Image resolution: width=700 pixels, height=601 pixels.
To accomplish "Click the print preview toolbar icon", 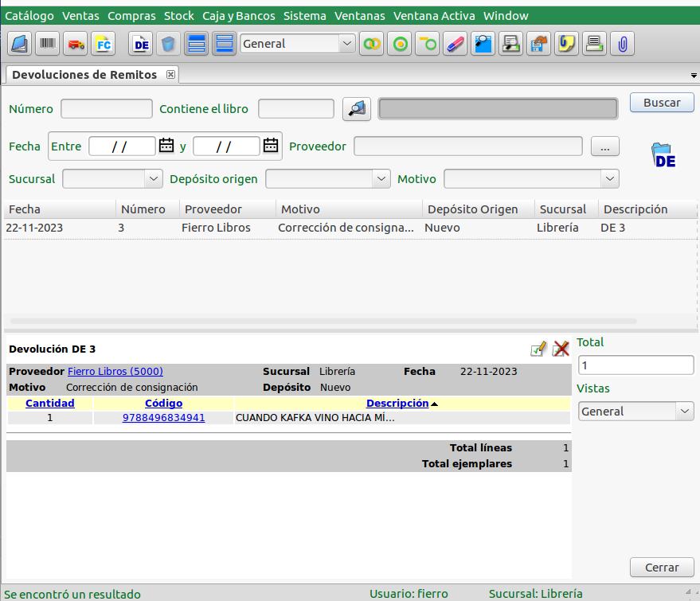I will (510, 44).
